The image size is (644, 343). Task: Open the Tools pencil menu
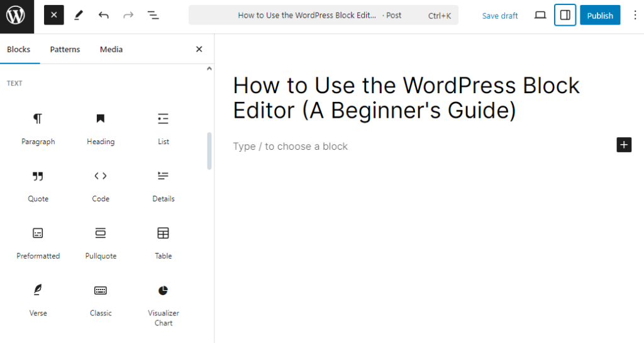(x=79, y=15)
